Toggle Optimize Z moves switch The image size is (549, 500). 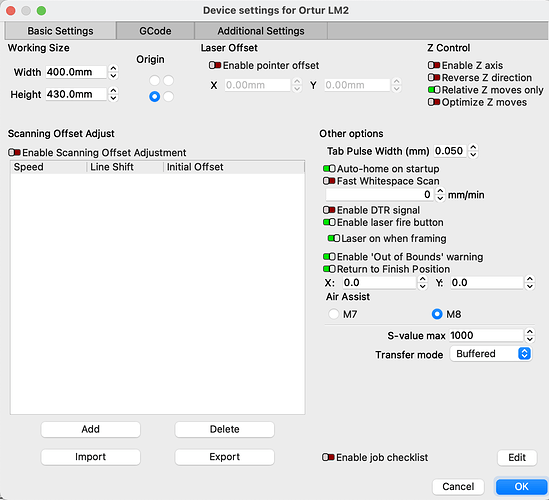click(x=434, y=102)
